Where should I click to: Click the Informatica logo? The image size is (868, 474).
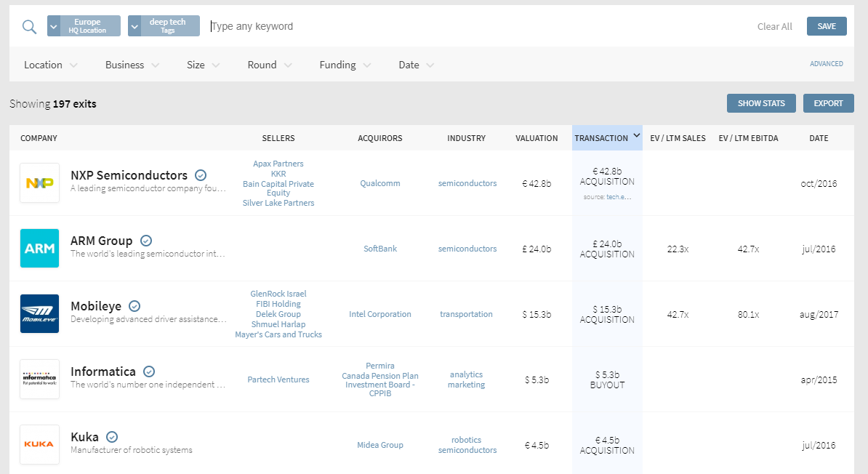[39, 379]
